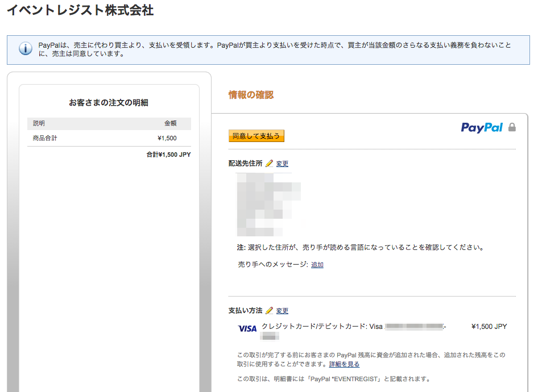Open the 詳細を見る link
Screen dimensions: 538x392
click(344, 364)
